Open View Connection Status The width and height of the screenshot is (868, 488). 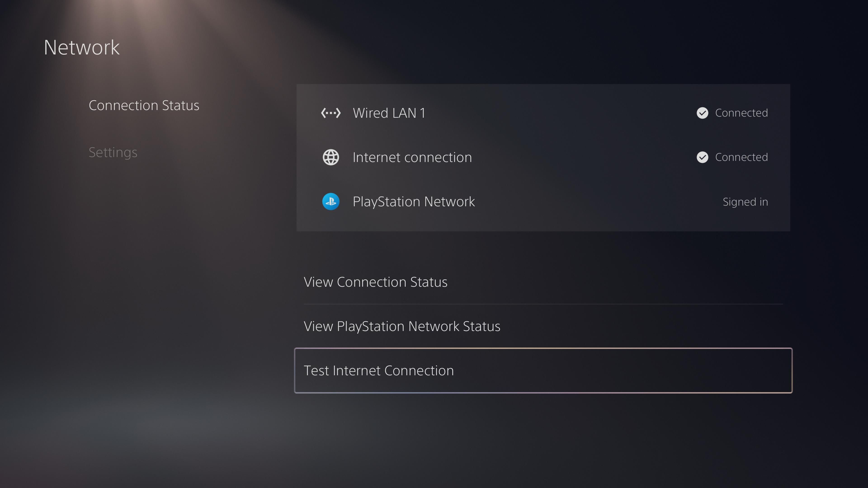pos(376,282)
